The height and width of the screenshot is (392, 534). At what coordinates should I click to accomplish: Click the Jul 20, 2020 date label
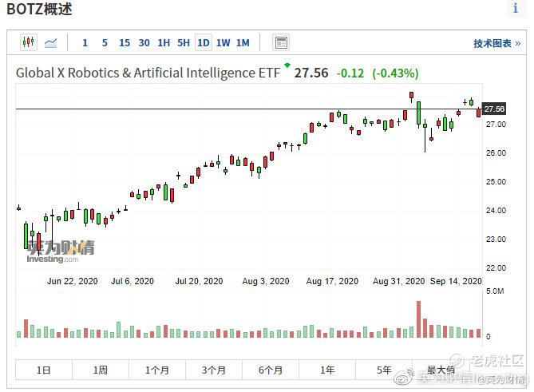[199, 281]
